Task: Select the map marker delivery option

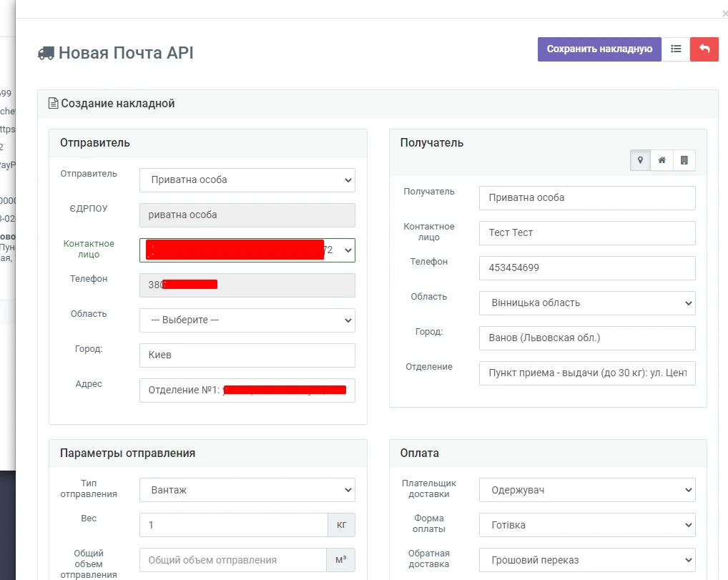Action: click(x=640, y=161)
